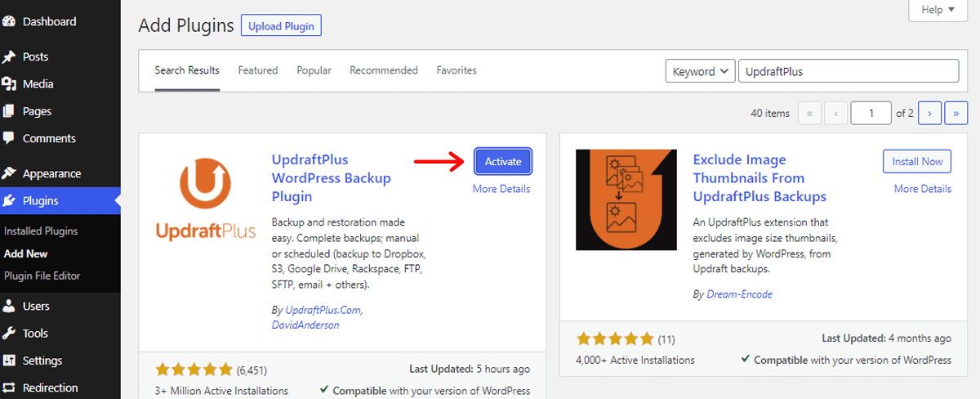Click 'Last Updated: 4 months ago' text
Image resolution: width=980 pixels, height=399 pixels.
point(887,338)
